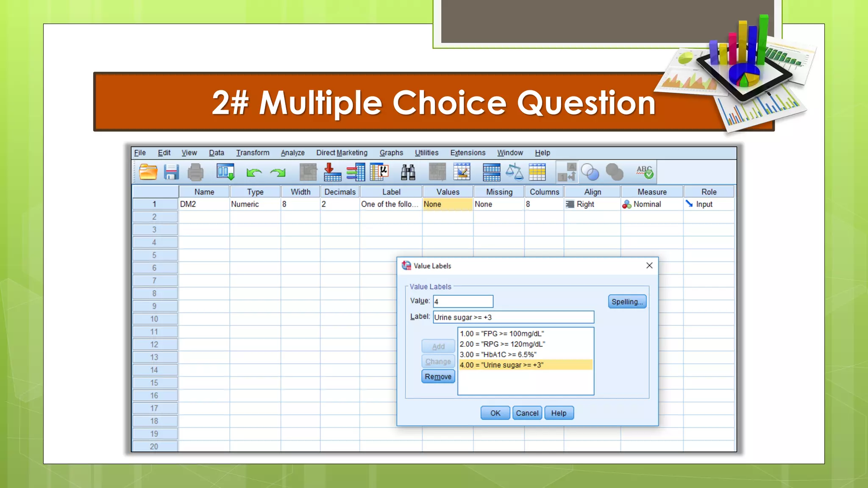Open the Nominal measure cell
The height and width of the screenshot is (488, 868).
pyautogui.click(x=652, y=204)
